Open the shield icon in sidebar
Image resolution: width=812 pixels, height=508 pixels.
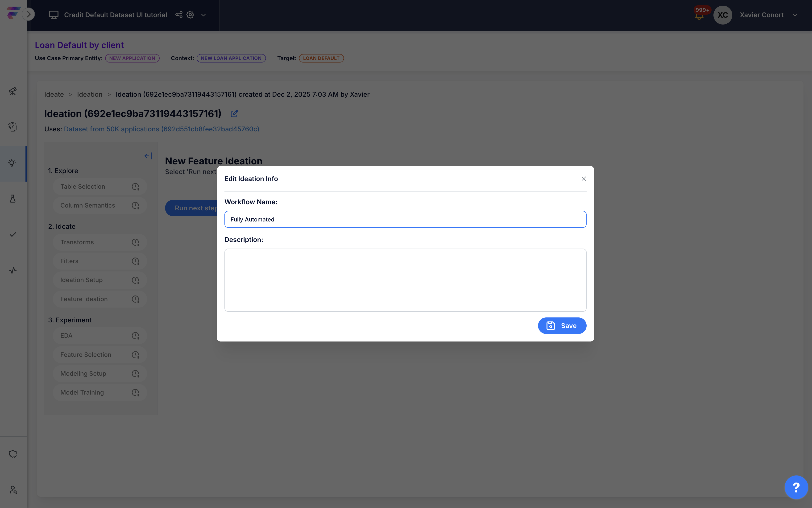pos(13,454)
